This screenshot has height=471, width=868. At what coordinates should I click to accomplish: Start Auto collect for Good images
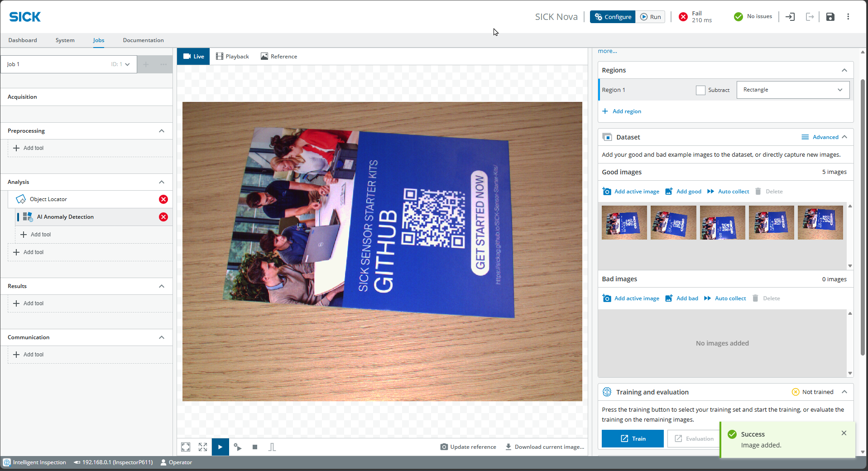coord(728,192)
